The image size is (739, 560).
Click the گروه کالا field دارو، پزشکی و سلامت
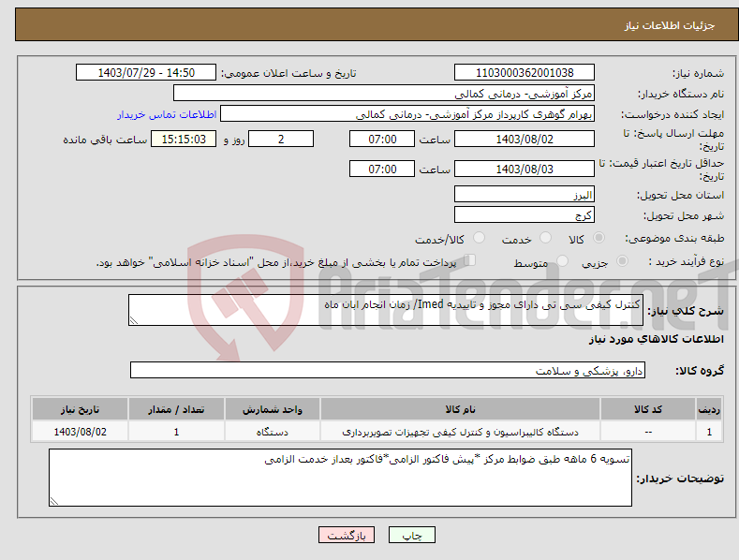388,370
